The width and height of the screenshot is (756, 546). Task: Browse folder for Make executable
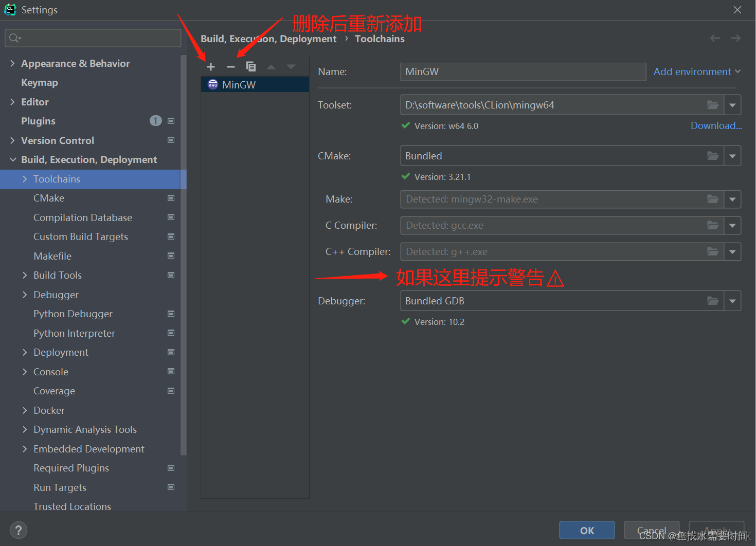(713, 199)
